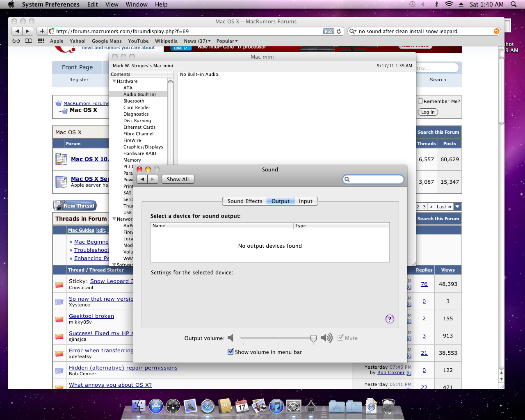Screen dimensions: 525x420
Task: Check the Remember Me box
Action: coord(420,101)
